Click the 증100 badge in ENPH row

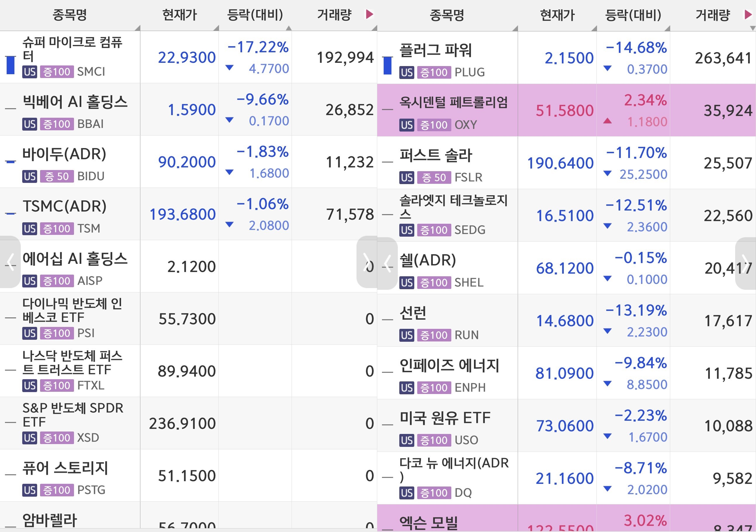point(434,388)
